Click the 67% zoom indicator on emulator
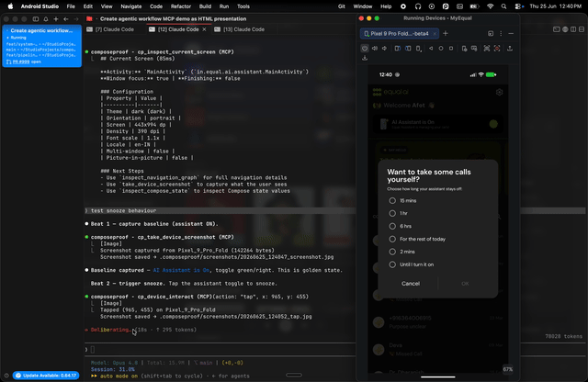Screen dimensions: 588x382 tap(508, 369)
